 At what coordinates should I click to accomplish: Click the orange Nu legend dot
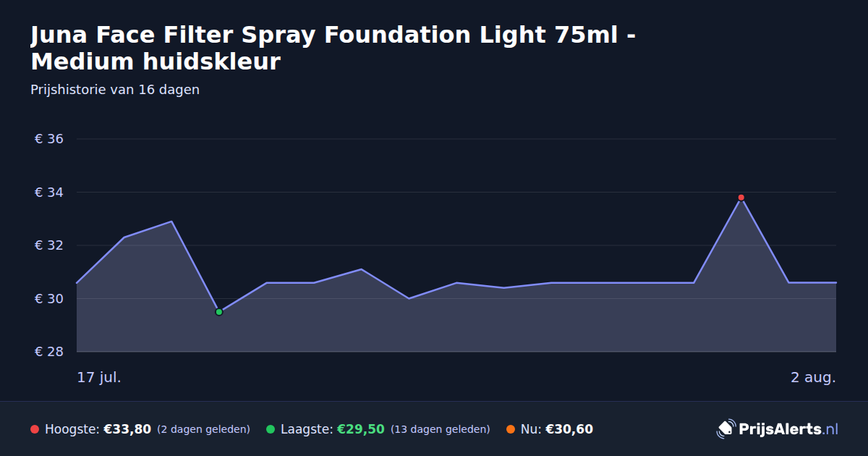click(511, 429)
